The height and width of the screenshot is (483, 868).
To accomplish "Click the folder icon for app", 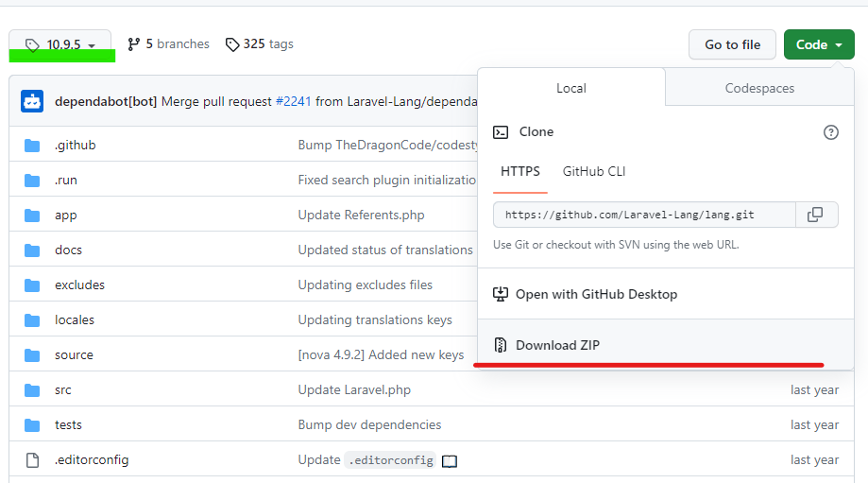I will pyautogui.click(x=32, y=216).
